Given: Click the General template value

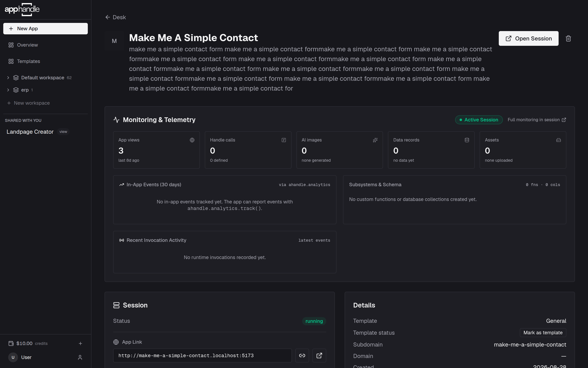Looking at the screenshot, I should click(x=556, y=321).
